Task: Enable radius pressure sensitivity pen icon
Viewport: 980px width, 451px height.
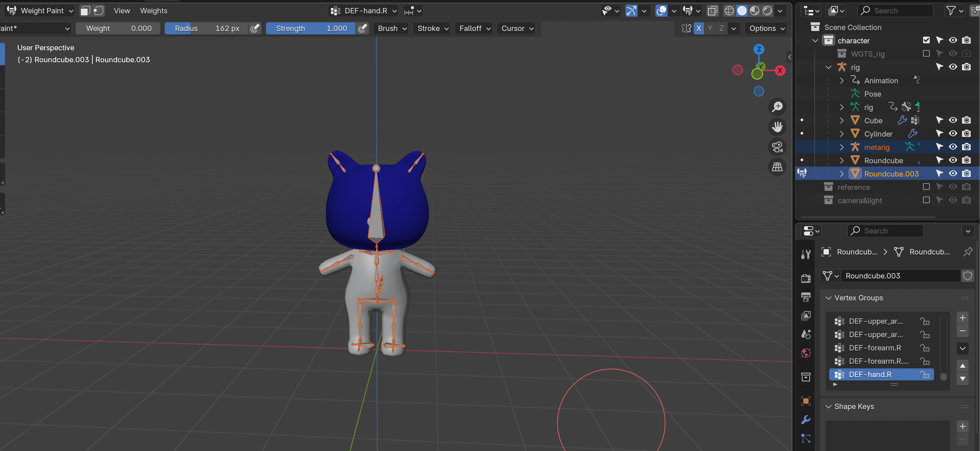Action: point(255,28)
